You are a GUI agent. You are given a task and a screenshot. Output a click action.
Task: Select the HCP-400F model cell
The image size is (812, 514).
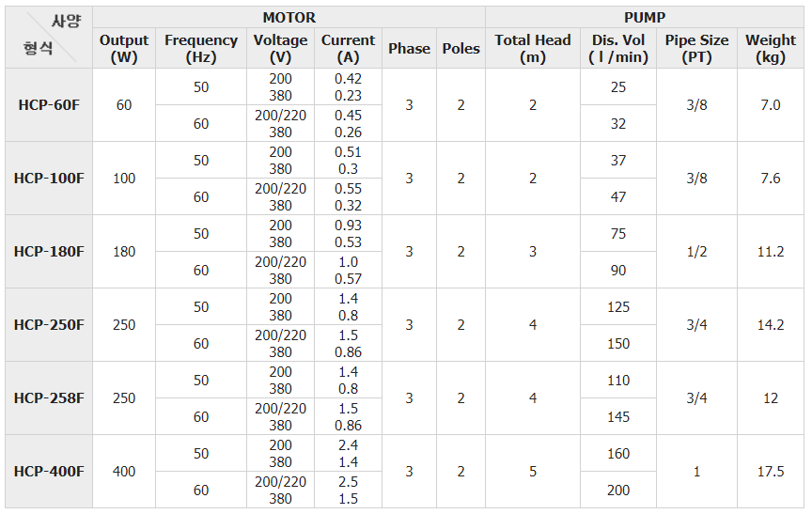[49, 472]
